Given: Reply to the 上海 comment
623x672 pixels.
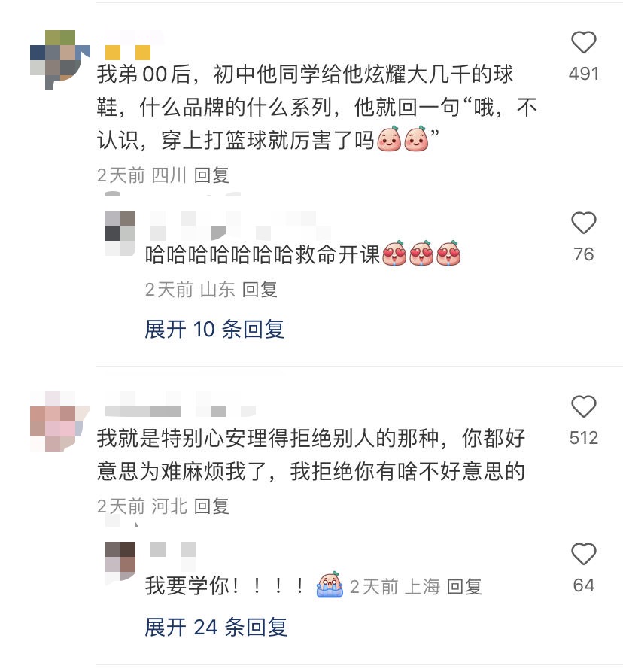Looking at the screenshot, I should [x=464, y=587].
